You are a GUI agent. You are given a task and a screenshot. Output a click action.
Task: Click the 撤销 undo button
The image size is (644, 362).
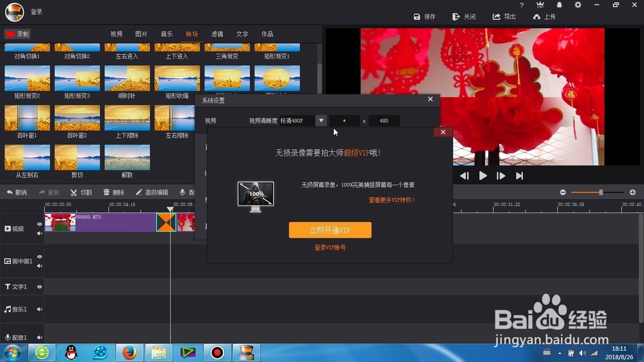pyautogui.click(x=17, y=193)
